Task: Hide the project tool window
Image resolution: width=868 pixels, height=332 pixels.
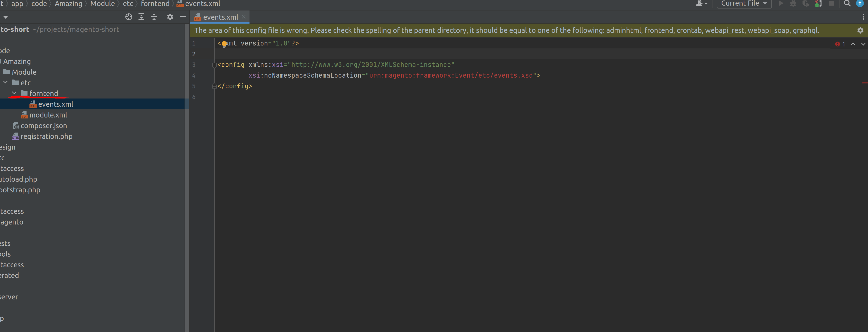Action: (183, 17)
